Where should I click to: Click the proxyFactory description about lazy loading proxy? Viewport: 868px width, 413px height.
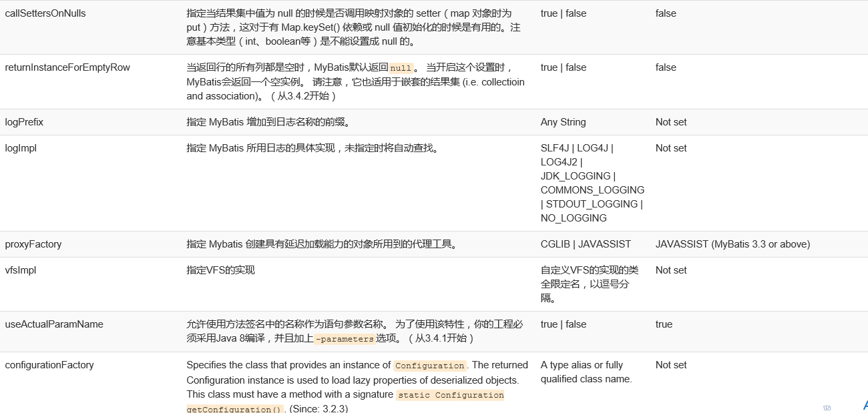[323, 244]
